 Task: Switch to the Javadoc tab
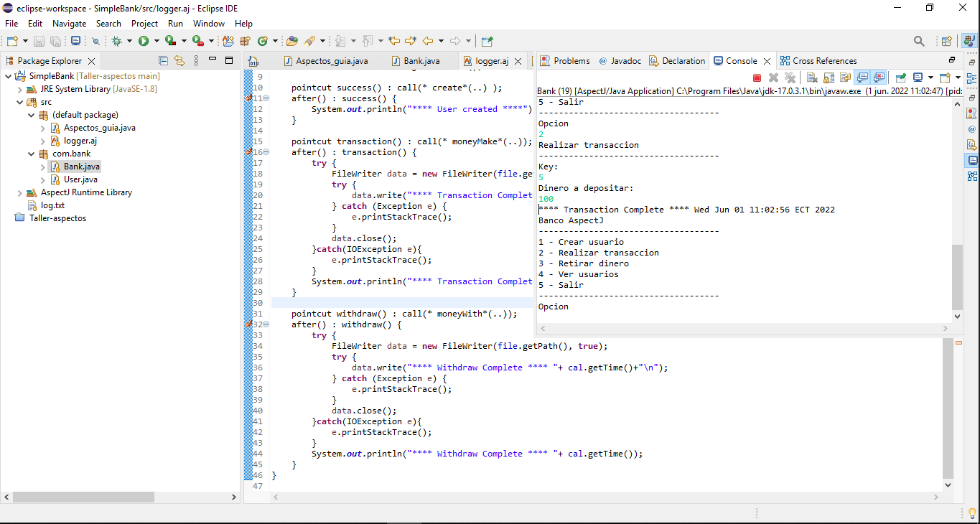click(620, 61)
